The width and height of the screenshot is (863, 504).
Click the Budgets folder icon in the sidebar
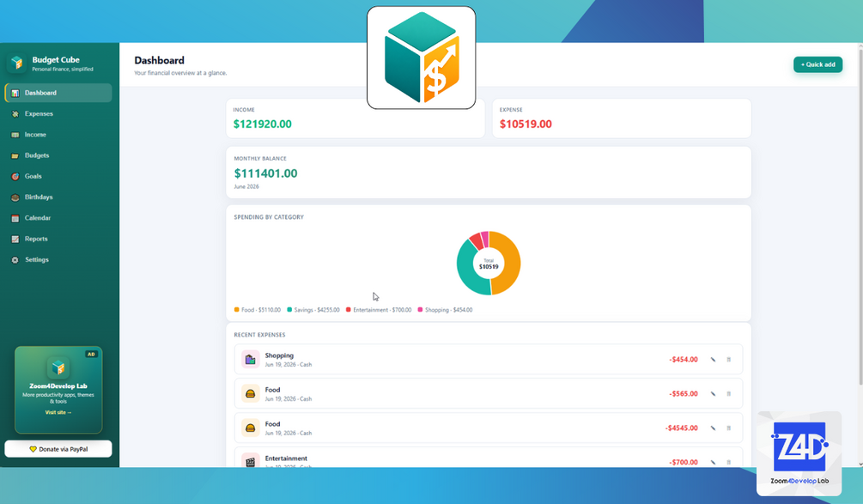tap(15, 155)
